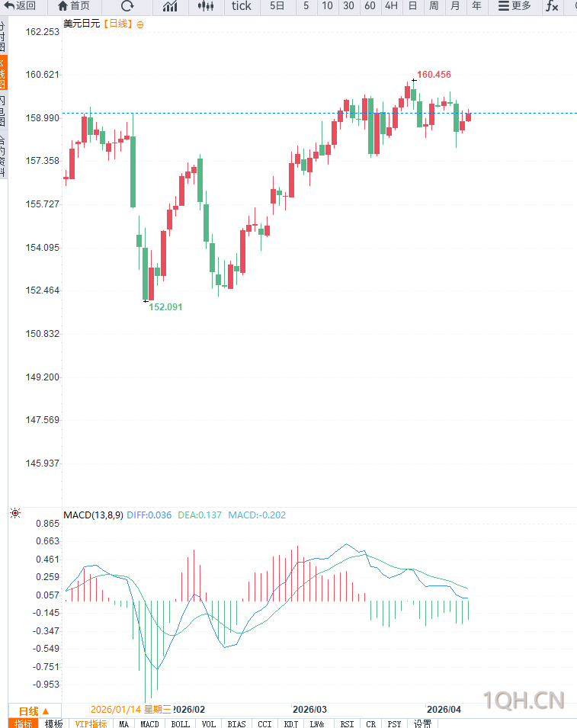Click the 2026/01/14 星期三 date label

click(x=131, y=710)
